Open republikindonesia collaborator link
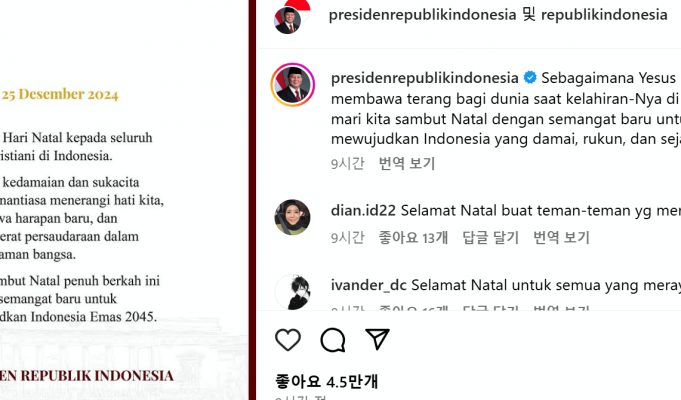Image resolution: width=681 pixels, height=400 pixels. click(604, 15)
